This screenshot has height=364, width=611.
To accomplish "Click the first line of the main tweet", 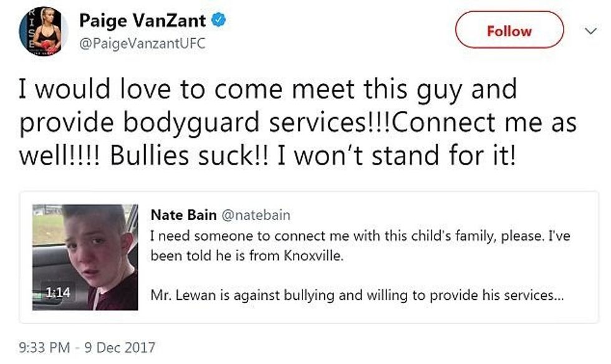I will pos(268,90).
